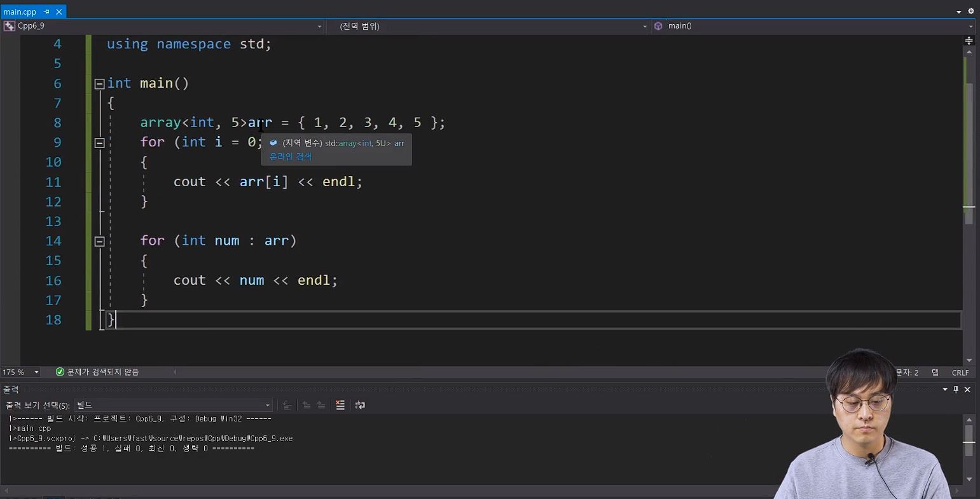
Task: Click the Cpp6_9.exe build path output line
Action: click(x=151, y=439)
